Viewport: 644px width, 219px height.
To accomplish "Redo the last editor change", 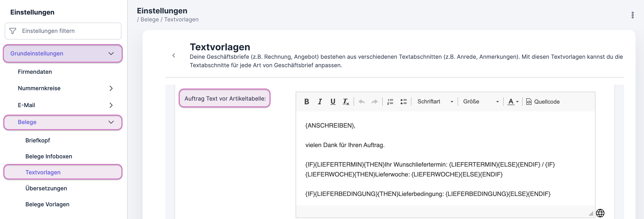I will (374, 102).
